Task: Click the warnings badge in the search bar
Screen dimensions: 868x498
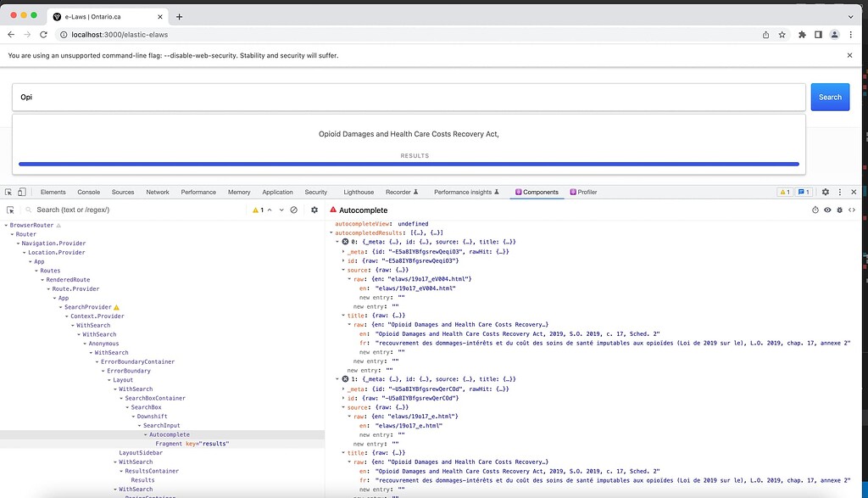Action: pos(258,210)
